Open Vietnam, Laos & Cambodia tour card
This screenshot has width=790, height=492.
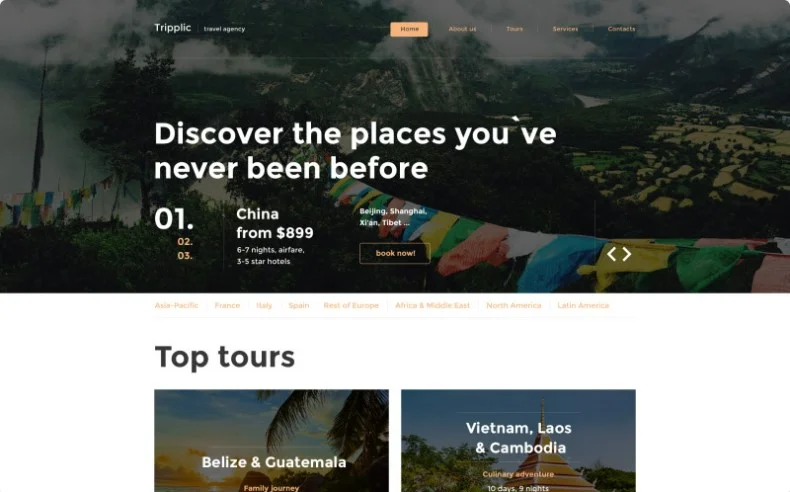pos(518,441)
